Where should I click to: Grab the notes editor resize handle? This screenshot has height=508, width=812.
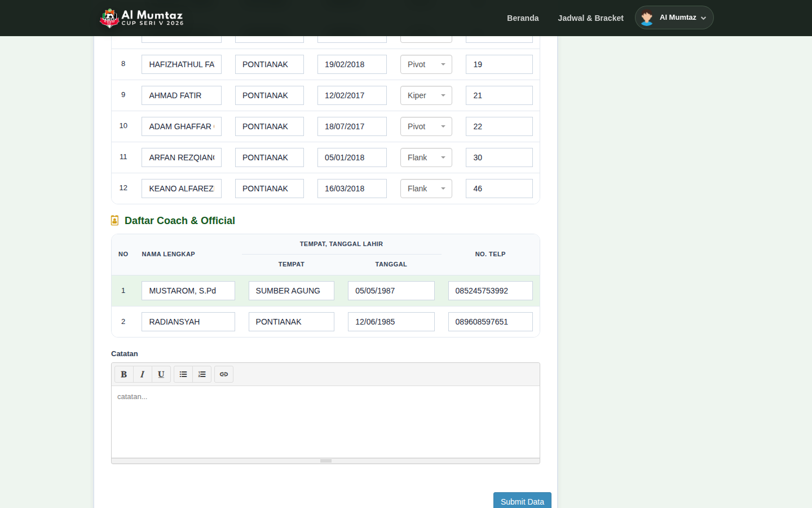[325, 461]
